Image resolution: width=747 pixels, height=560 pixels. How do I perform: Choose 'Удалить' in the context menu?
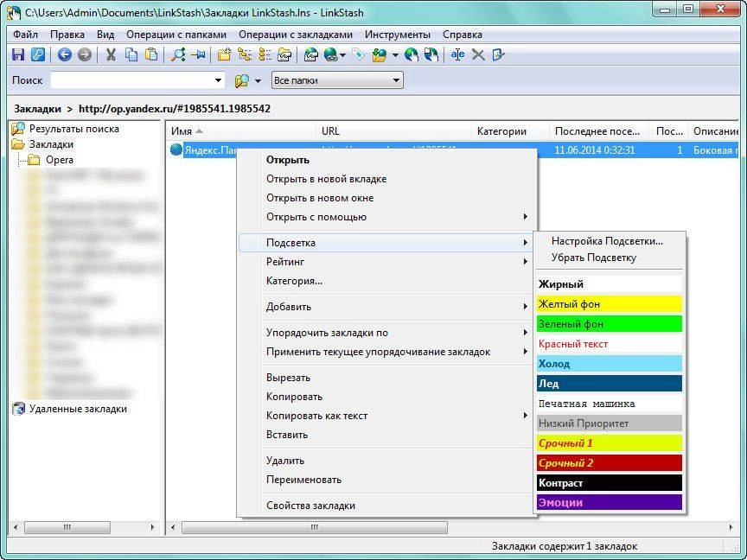pyautogui.click(x=386, y=461)
